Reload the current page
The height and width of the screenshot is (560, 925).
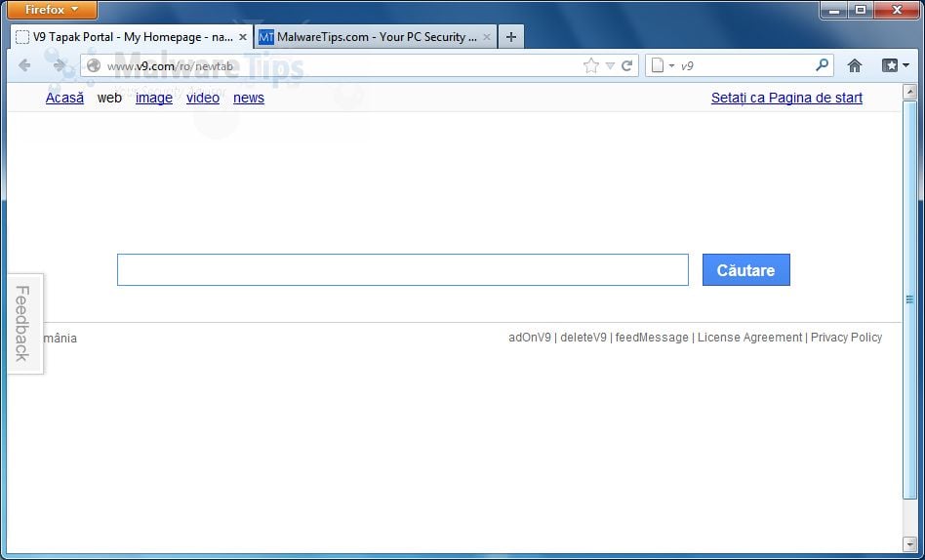627,65
